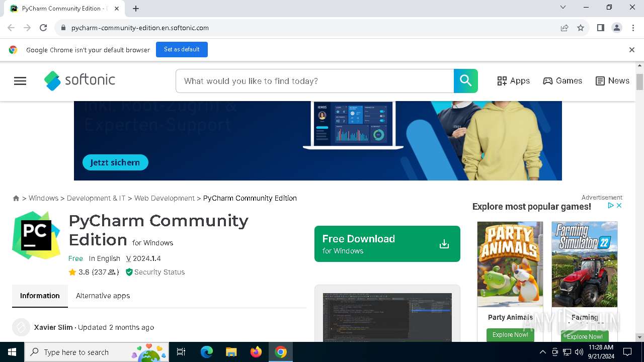
Task: Click the Softonic logo
Action: pos(79,80)
